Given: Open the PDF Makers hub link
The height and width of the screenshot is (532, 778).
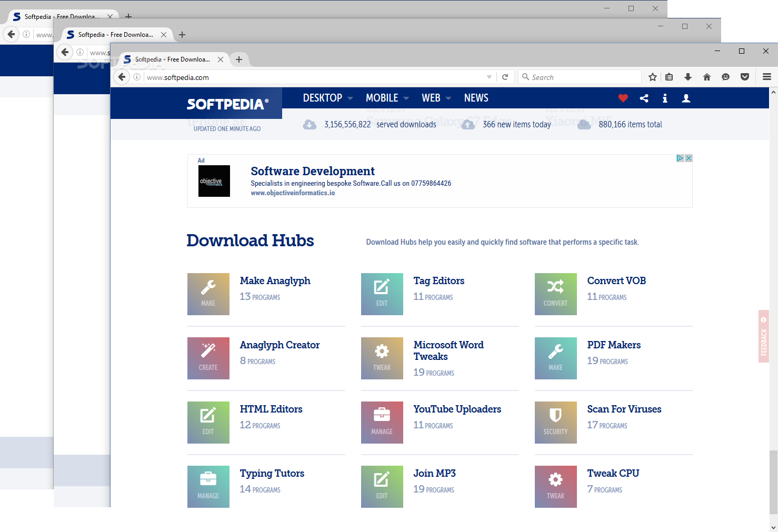Looking at the screenshot, I should (614, 345).
